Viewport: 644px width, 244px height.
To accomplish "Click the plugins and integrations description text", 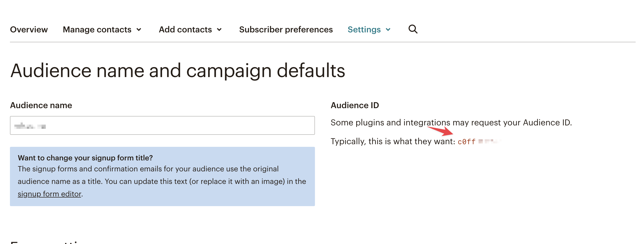I will [x=451, y=123].
